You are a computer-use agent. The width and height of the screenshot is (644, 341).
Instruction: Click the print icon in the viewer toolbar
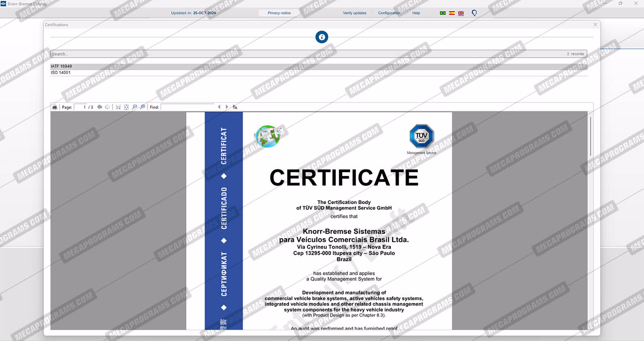pyautogui.click(x=55, y=107)
